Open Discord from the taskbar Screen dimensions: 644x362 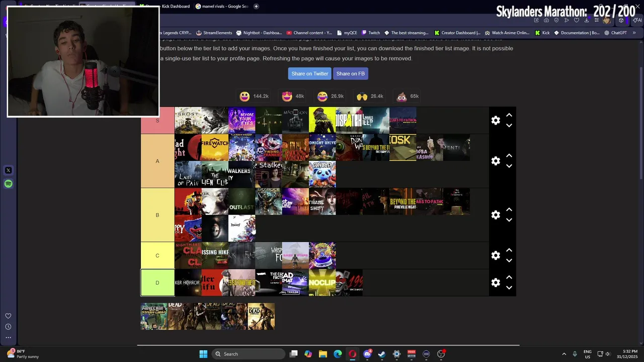click(x=367, y=354)
